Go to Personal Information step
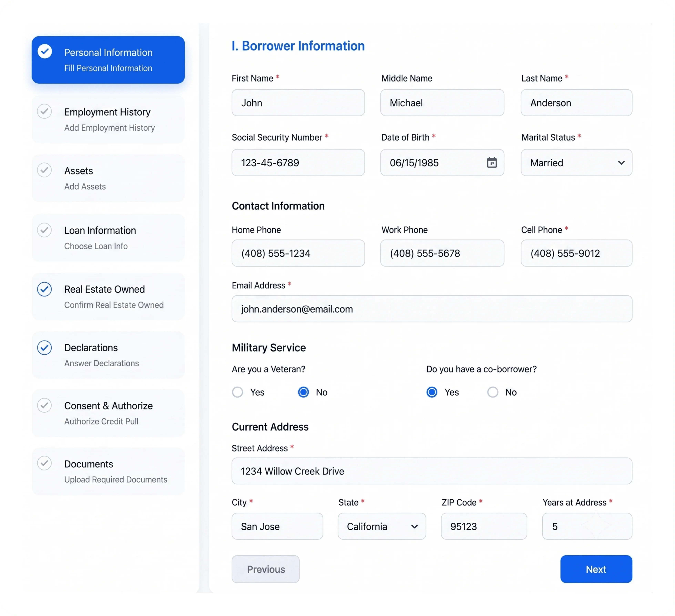The image size is (675, 616). (108, 60)
